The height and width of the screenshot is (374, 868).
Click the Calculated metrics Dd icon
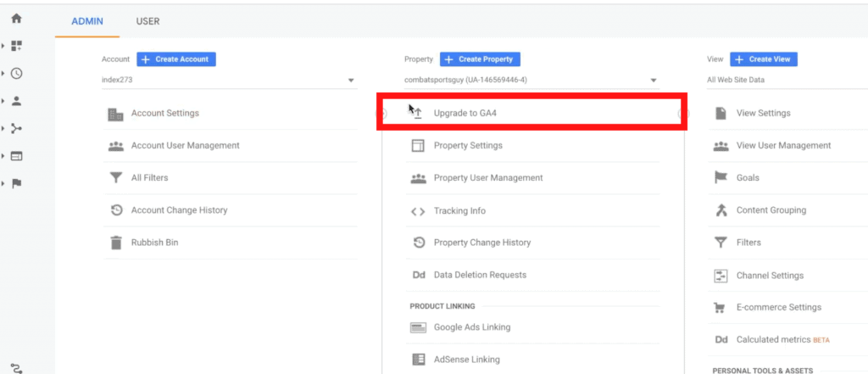coord(721,339)
